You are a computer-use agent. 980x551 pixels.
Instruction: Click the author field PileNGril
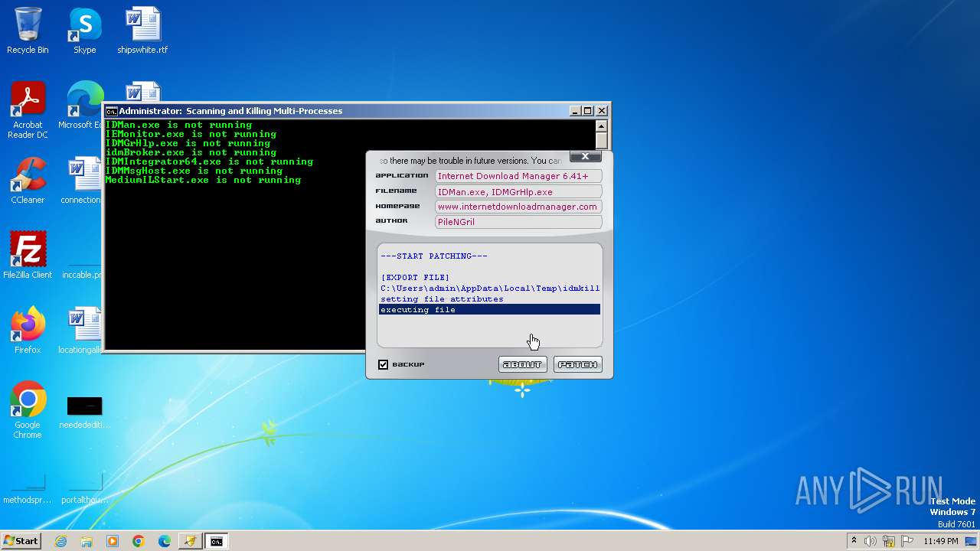(x=518, y=222)
